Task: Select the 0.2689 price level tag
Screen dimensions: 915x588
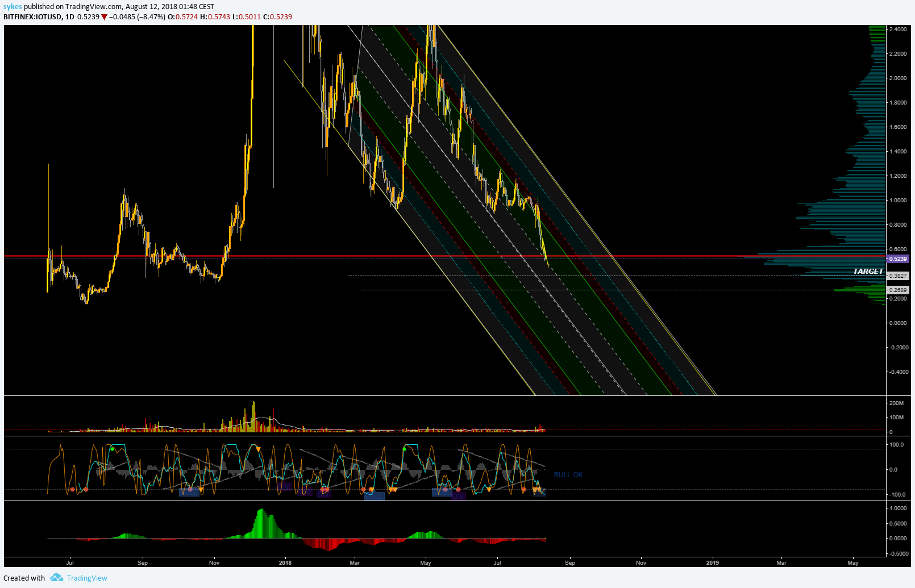Action: pos(898,290)
